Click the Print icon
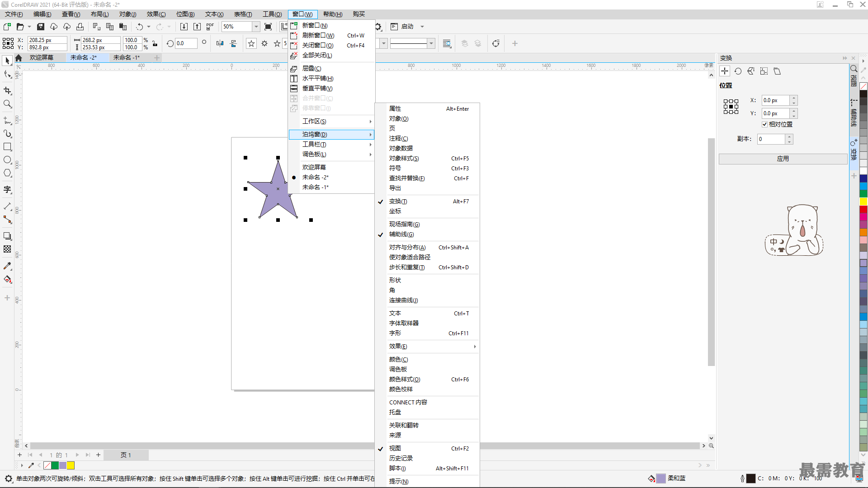The height and width of the screenshot is (488, 868). 80,27
